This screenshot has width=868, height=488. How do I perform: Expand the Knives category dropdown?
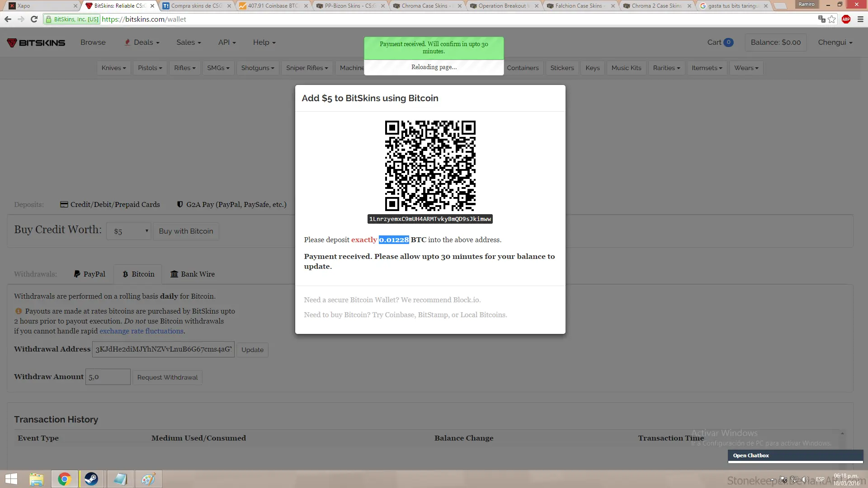click(x=114, y=68)
